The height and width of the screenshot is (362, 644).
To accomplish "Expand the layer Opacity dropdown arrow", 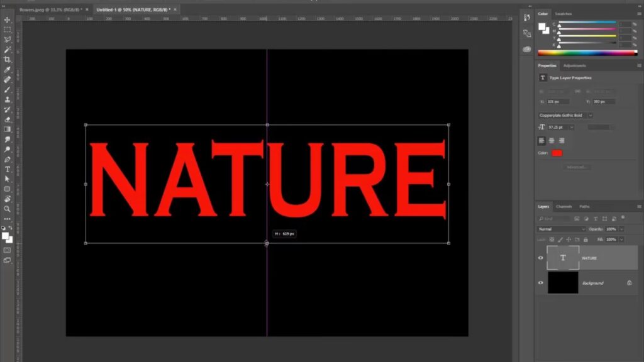I will click(x=622, y=229).
